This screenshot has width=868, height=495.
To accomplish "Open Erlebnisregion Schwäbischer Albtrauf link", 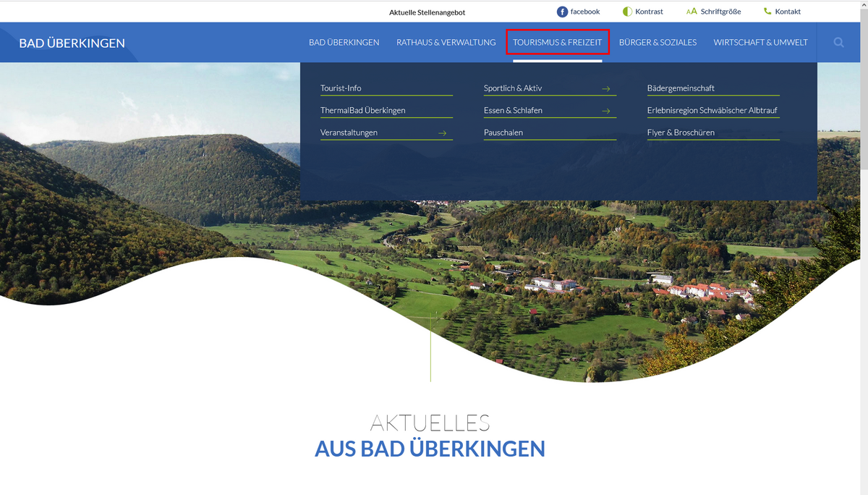I will tap(712, 111).
